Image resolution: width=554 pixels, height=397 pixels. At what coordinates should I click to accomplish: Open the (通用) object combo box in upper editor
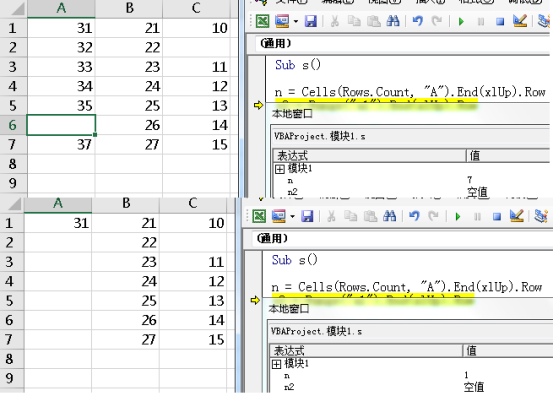[x=402, y=43]
